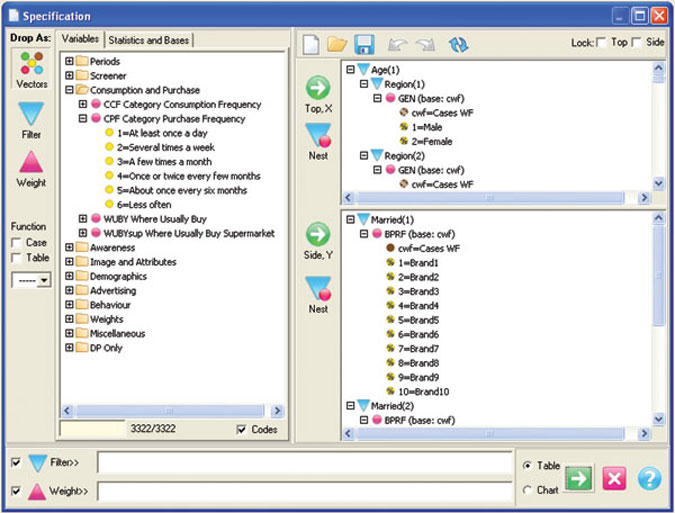Expand the Demographics folder

coord(70,276)
